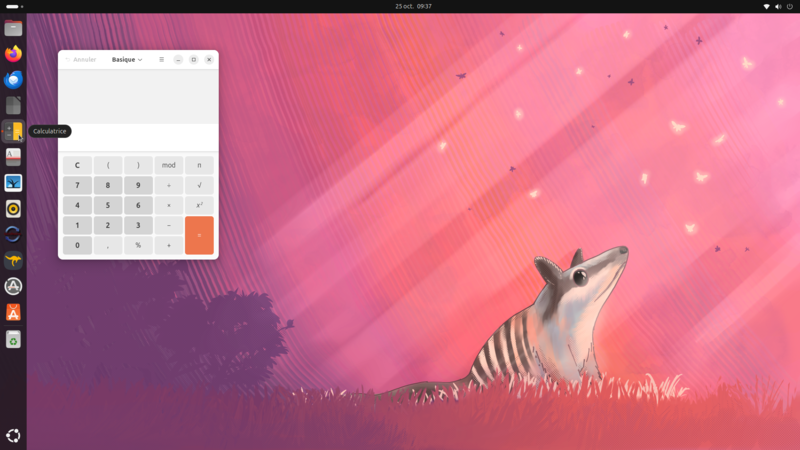Tap digit 3 on the calculator
This screenshot has width=800, height=450.
138,225
